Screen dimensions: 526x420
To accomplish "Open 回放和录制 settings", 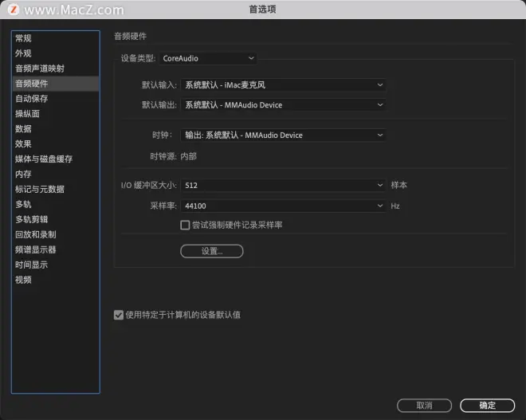I will click(55, 234).
